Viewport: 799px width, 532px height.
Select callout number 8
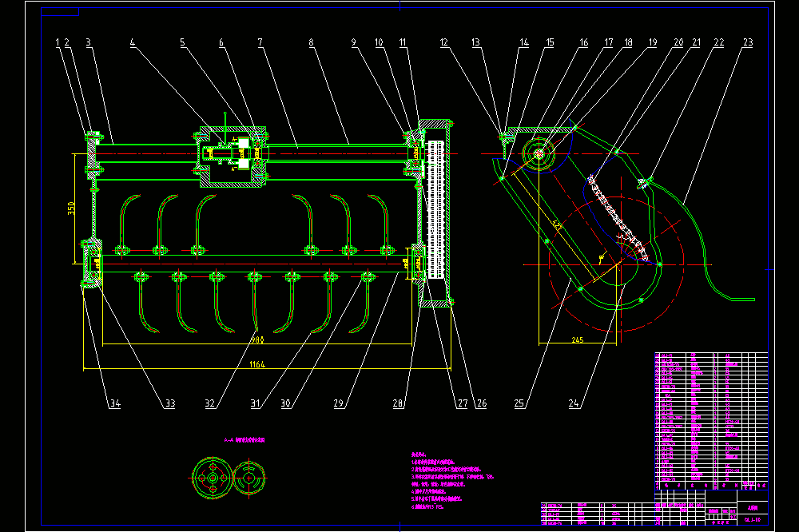tap(312, 43)
